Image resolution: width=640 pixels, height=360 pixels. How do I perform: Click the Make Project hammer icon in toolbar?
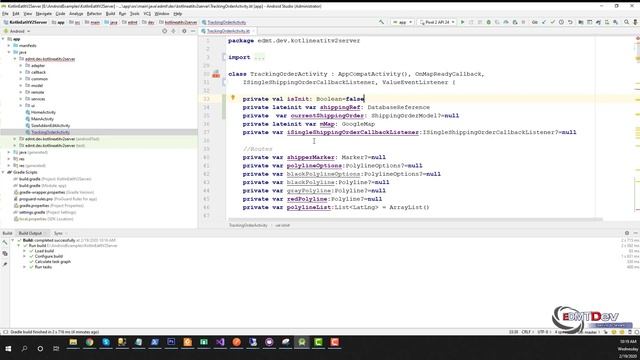(381, 22)
